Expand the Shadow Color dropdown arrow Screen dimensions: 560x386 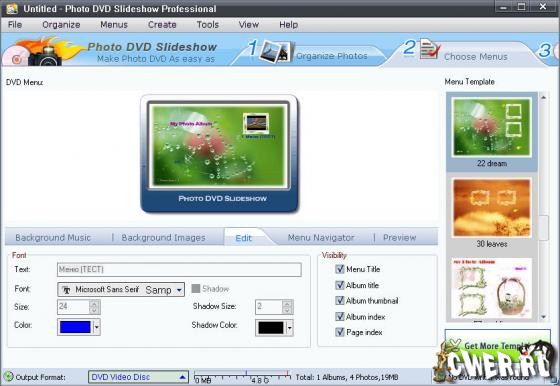pyautogui.click(x=290, y=328)
